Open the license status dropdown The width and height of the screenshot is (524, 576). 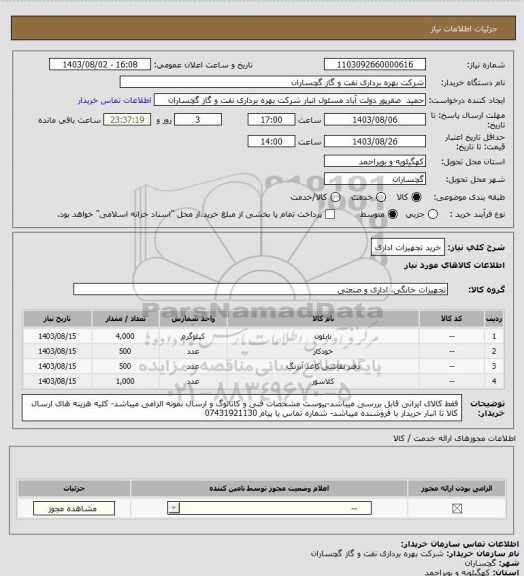pos(269,508)
